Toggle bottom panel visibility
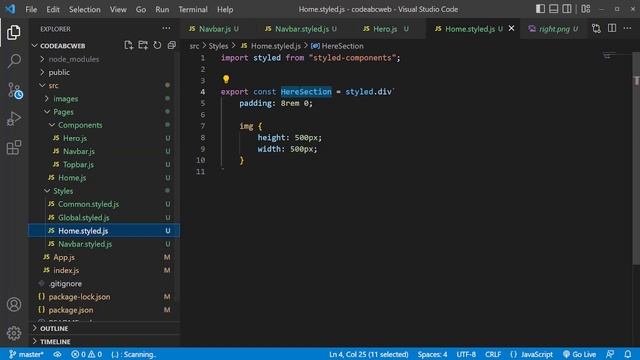The height and width of the screenshot is (360, 640). pos(553,9)
